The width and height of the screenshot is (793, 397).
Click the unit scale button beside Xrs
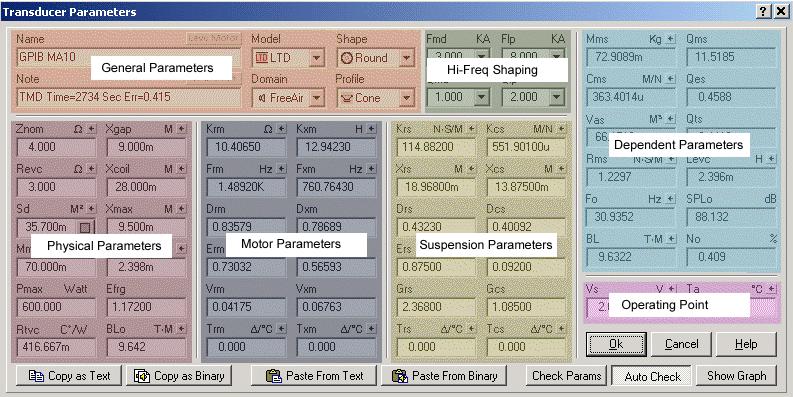click(471, 169)
